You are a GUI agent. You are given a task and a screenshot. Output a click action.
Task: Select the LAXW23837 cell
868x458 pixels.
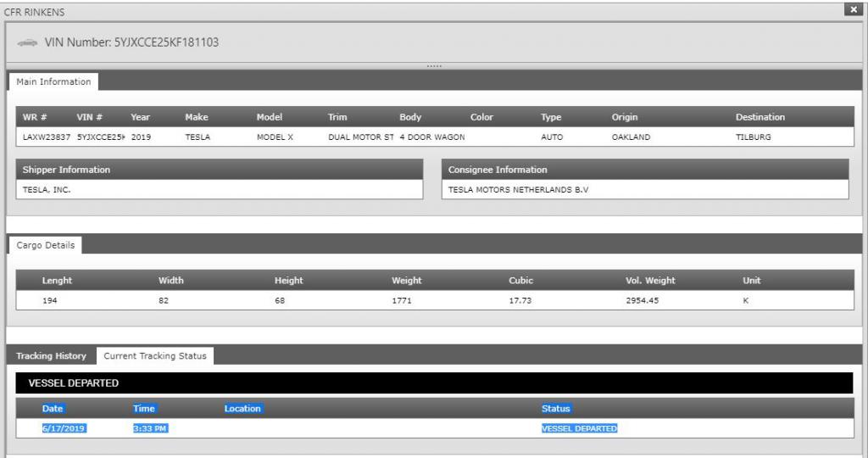tap(47, 137)
